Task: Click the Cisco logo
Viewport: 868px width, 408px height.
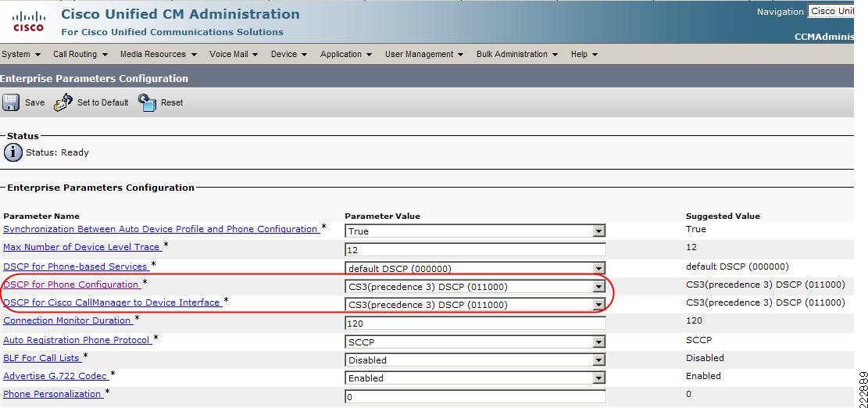Action: tap(28, 22)
